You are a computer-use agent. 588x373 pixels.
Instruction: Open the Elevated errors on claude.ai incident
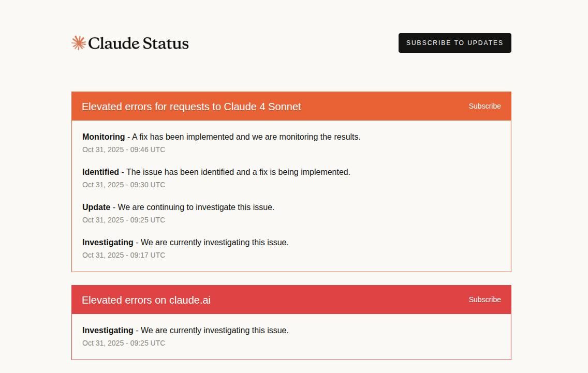coord(146,300)
